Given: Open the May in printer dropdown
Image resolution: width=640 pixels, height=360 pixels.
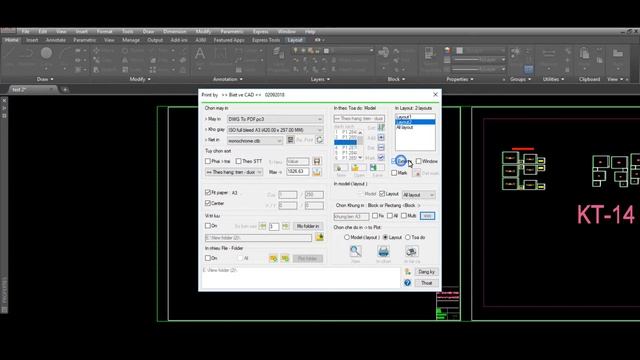Looking at the screenshot, I should [x=275, y=119].
